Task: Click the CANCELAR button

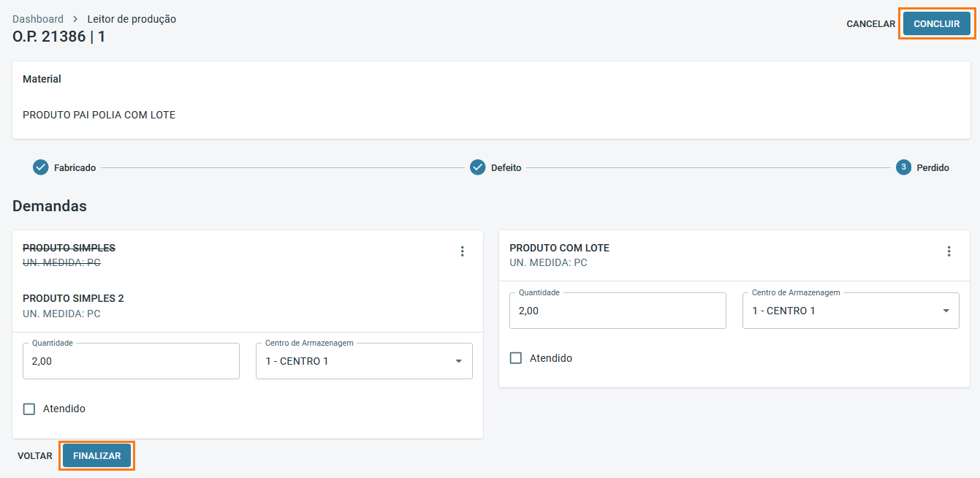Action: point(870,24)
